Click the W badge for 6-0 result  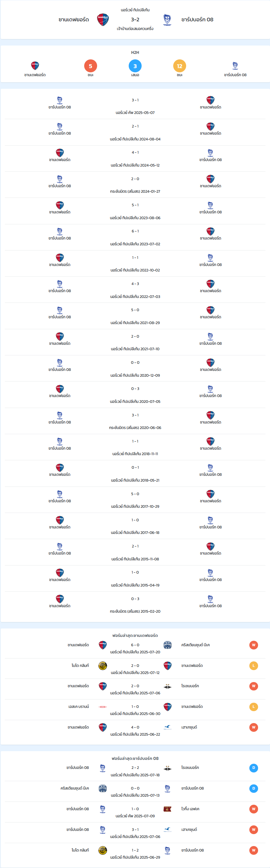pyautogui.click(x=254, y=645)
